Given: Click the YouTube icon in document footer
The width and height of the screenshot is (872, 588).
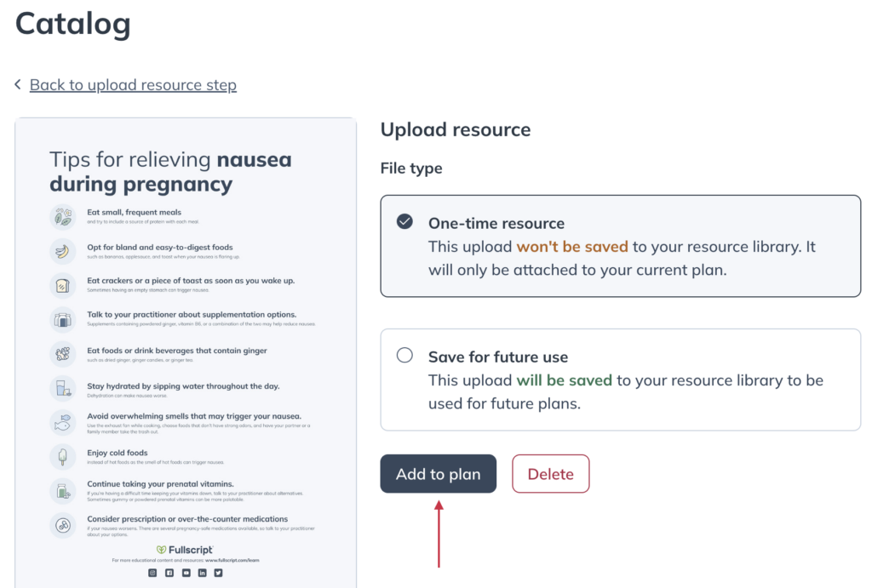Looking at the screenshot, I should coord(186,573).
